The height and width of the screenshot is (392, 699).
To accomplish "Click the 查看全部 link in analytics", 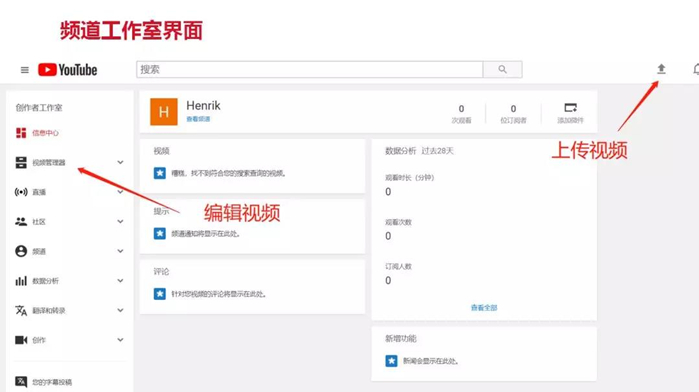I will [484, 308].
